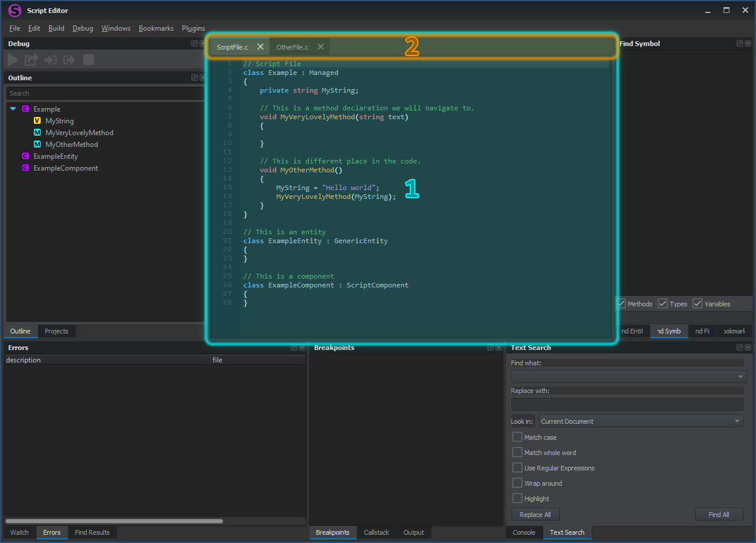Enable Use Regular Expressions option
The height and width of the screenshot is (543, 756).
click(x=517, y=467)
